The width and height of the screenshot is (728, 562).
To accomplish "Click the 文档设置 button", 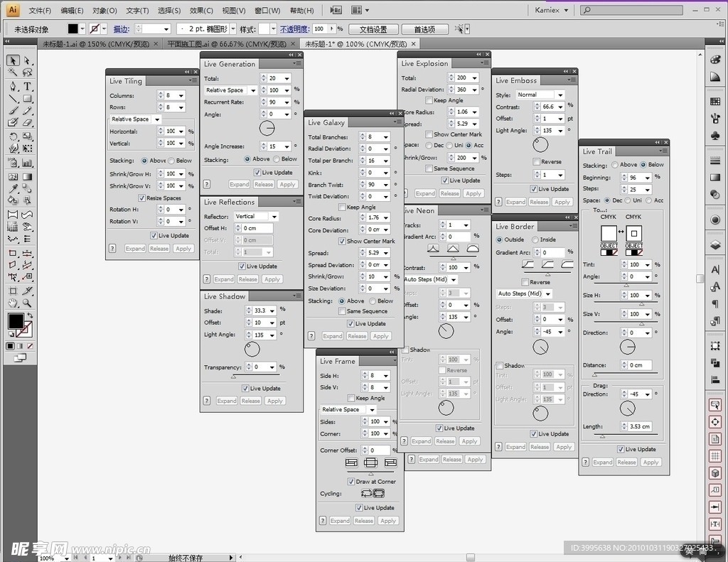I will point(373,29).
